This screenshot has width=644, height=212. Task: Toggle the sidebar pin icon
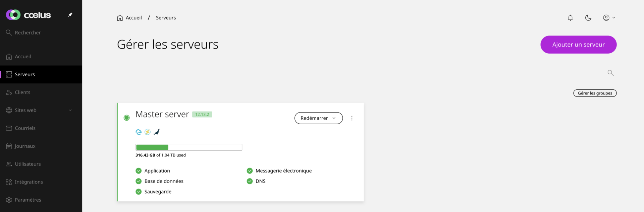pos(70,14)
